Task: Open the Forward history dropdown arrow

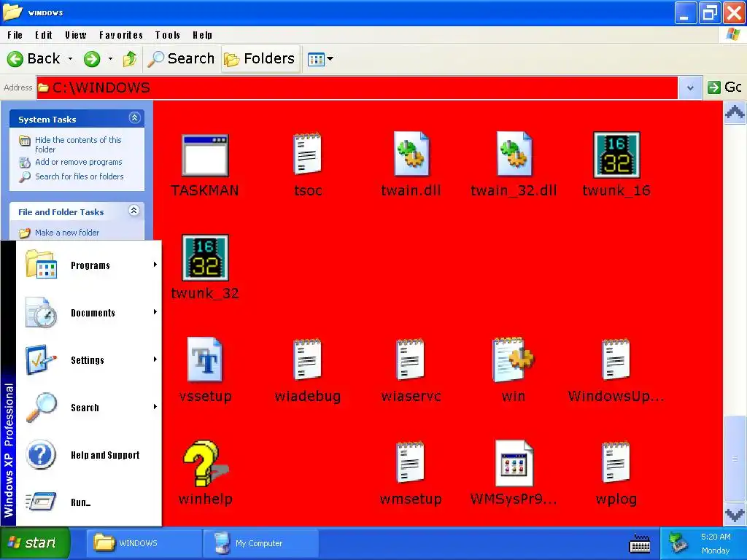Action: (111, 59)
